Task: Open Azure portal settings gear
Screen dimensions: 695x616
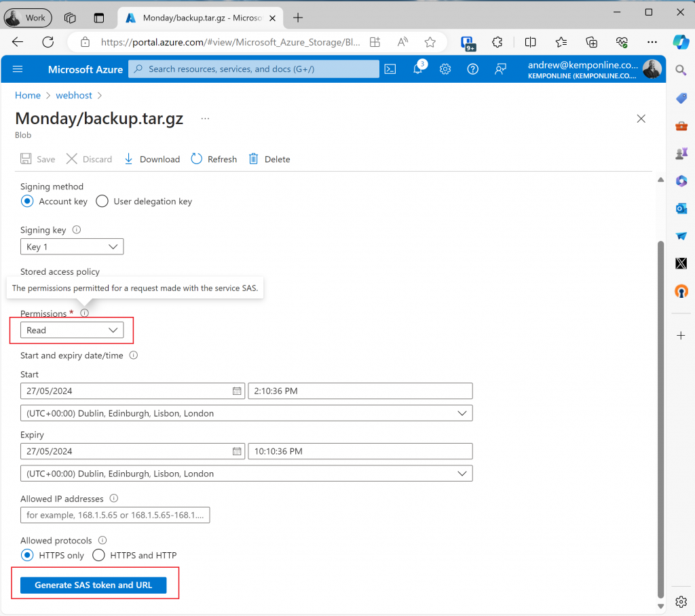Action: [x=445, y=69]
